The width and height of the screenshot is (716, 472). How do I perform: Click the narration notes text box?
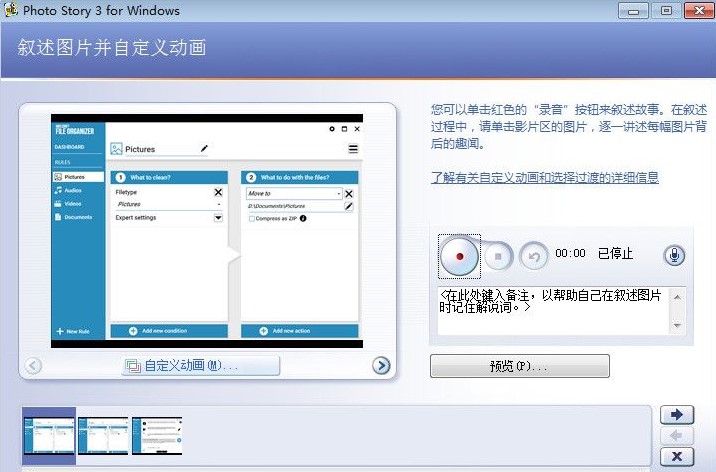pos(553,310)
